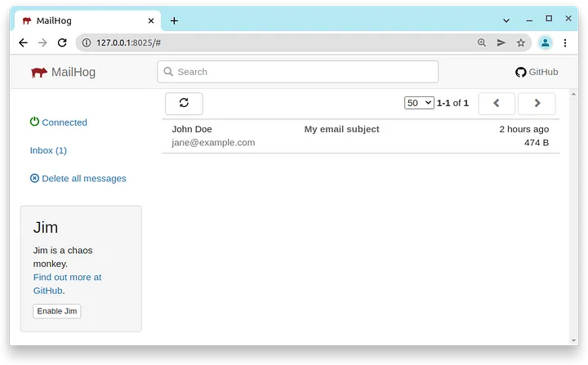Go to the previous page of messages
588x365 pixels.
(x=497, y=103)
